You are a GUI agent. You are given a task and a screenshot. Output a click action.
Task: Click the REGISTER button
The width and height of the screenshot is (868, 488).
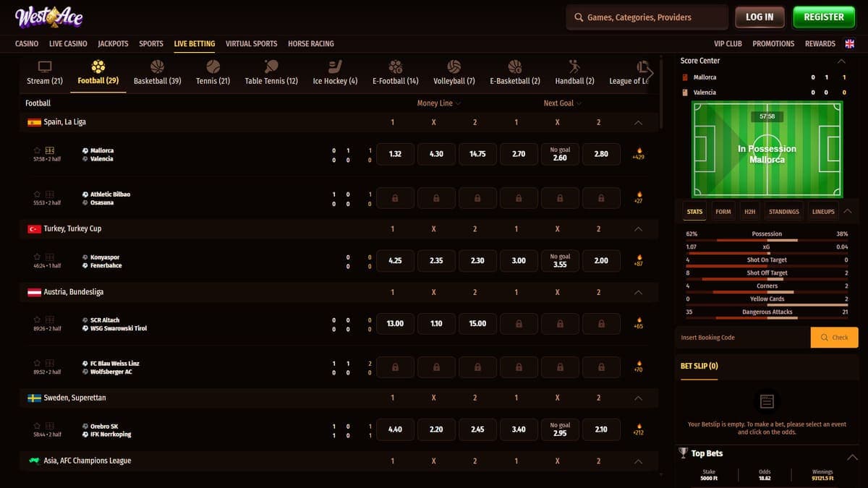coord(824,17)
